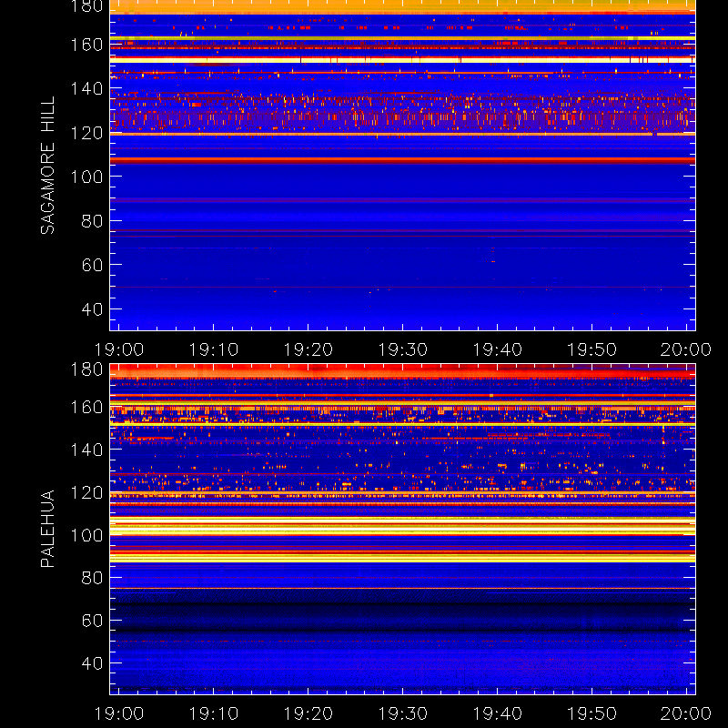This screenshot has width=728, height=728.
Task: Click 19:00 label under Palehua plot
Action: (x=119, y=713)
